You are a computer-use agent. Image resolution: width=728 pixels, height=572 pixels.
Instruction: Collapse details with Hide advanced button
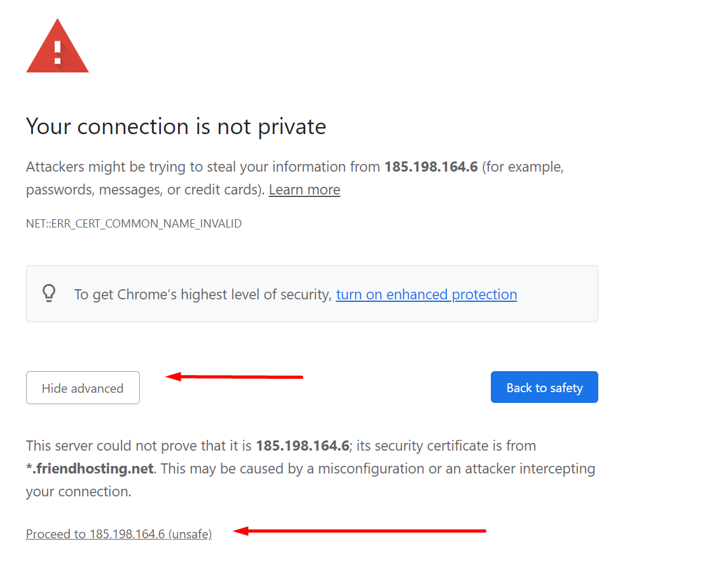tap(83, 388)
